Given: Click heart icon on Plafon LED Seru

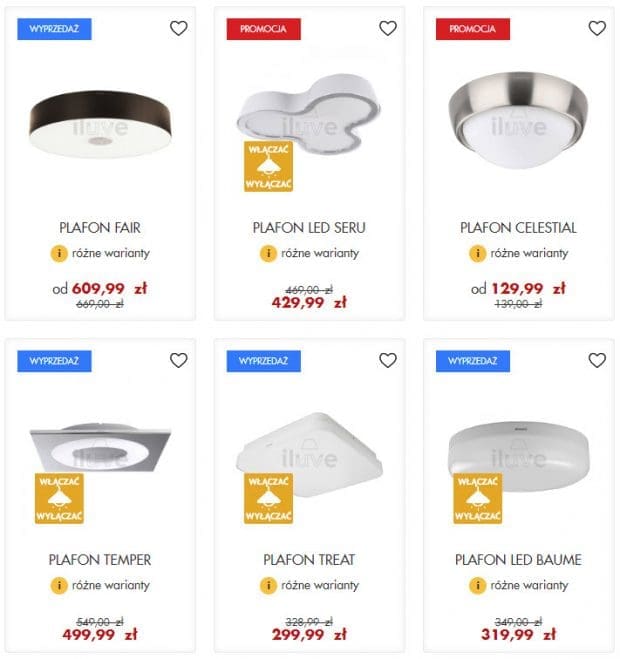Looking at the screenshot, I should click(x=387, y=28).
